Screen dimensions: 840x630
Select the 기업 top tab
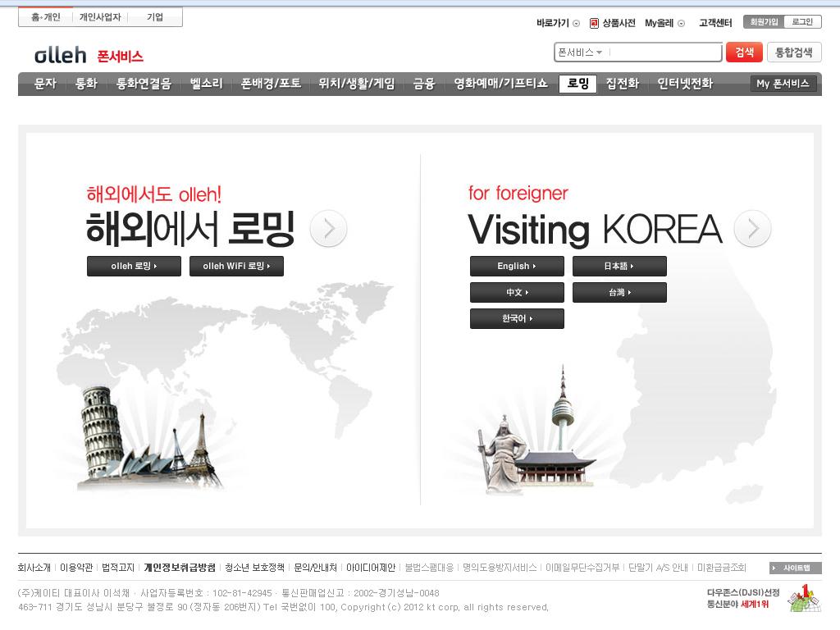click(x=155, y=17)
